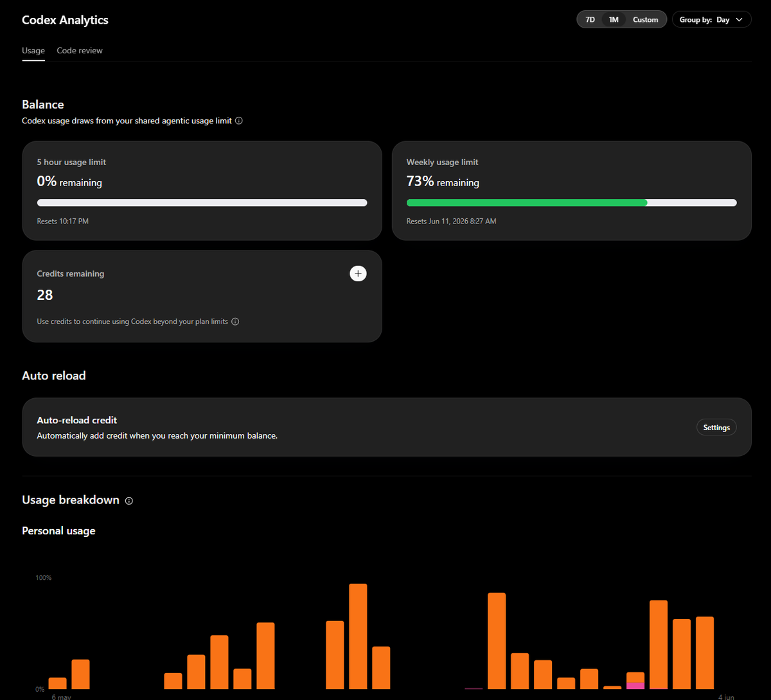
Task: Click the Auto reload section heading
Action: (54, 376)
